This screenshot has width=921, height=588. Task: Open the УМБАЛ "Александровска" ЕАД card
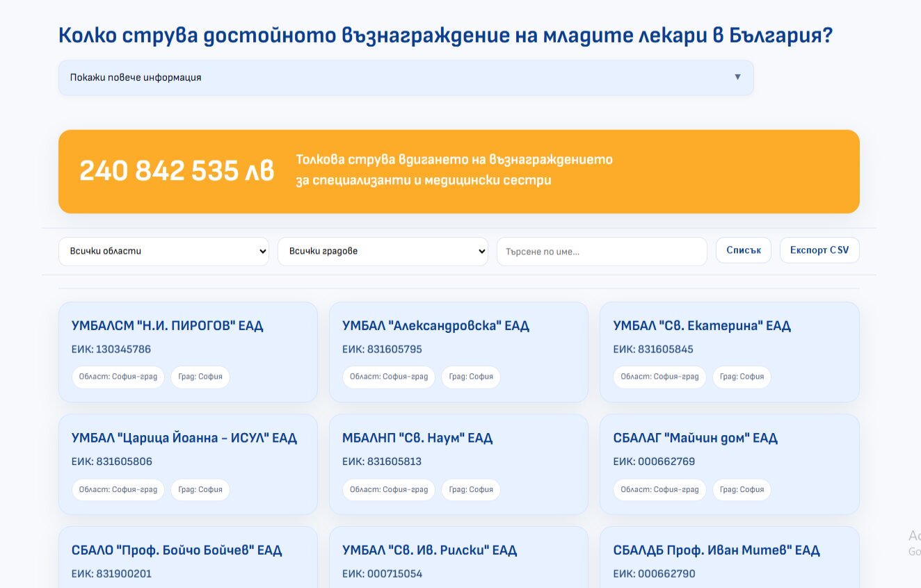[x=458, y=352]
